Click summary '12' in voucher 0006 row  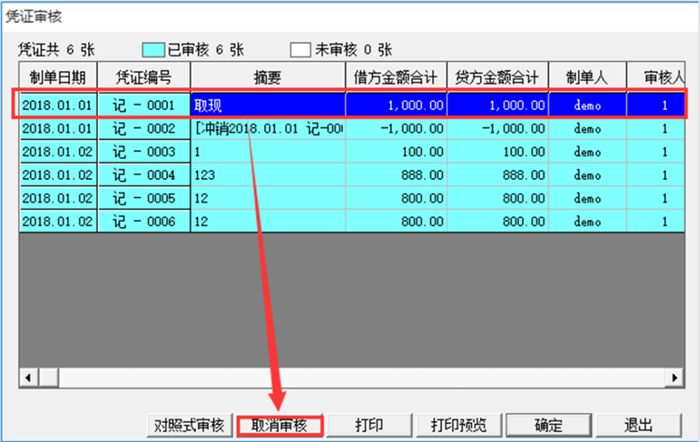[x=268, y=221]
